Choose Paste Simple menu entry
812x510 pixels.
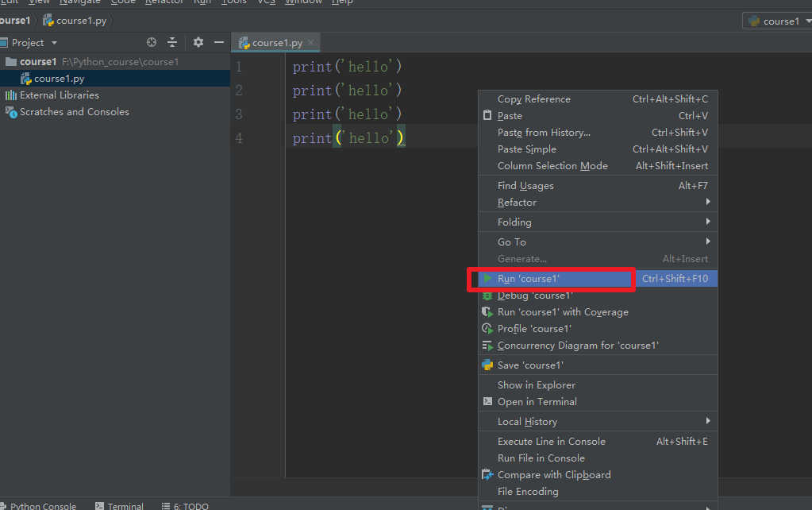[x=598, y=149]
